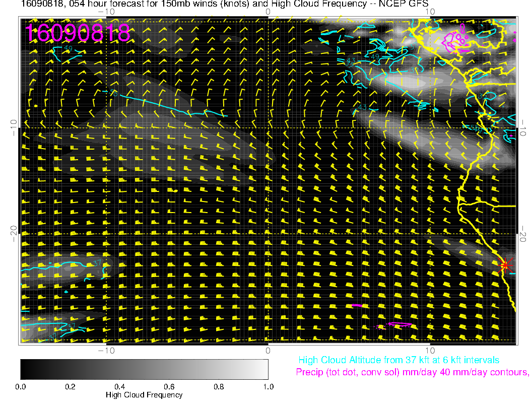Select the magenta 16090818 timestamp label
532x411 pixels.
pos(78,33)
